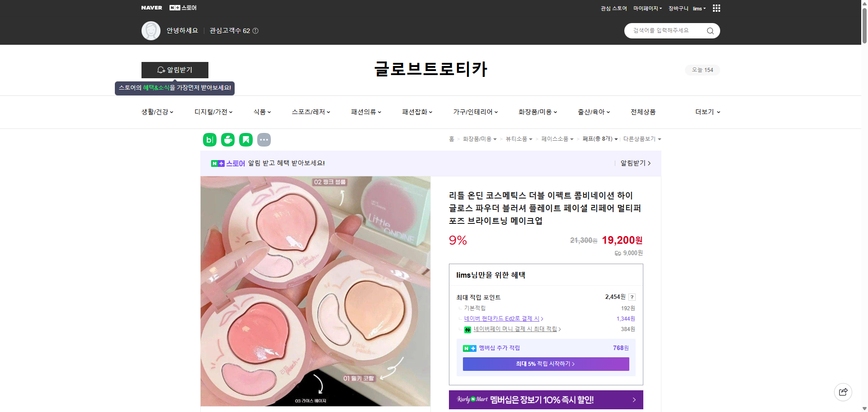This screenshot has height=412, width=868.
Task: Click the share icon at bottom right
Action: (843, 392)
